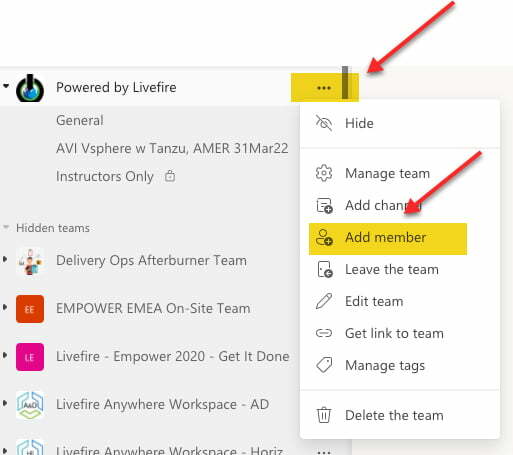Click Delivery Ops Afterburner Team avatar
513x455 pixels.
point(30,261)
